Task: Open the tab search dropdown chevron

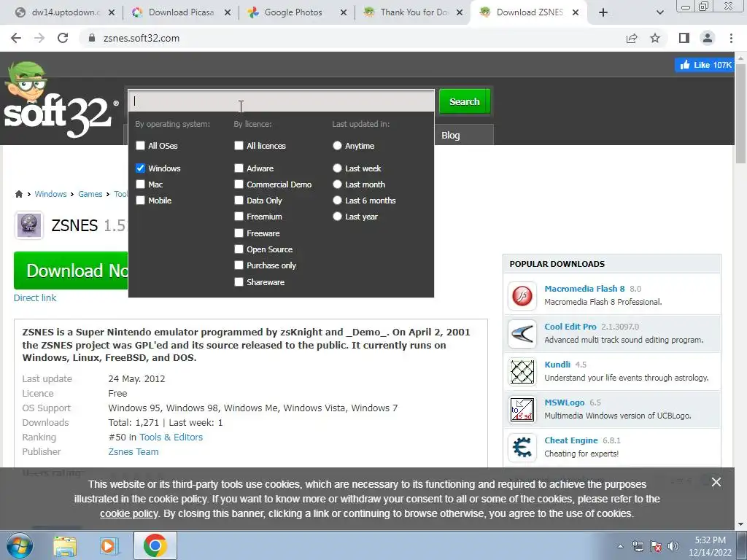Action: (659, 12)
